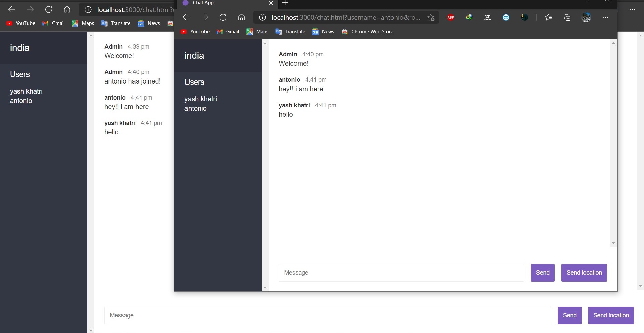Open a new browser tab
The image size is (644, 333).
(285, 3)
